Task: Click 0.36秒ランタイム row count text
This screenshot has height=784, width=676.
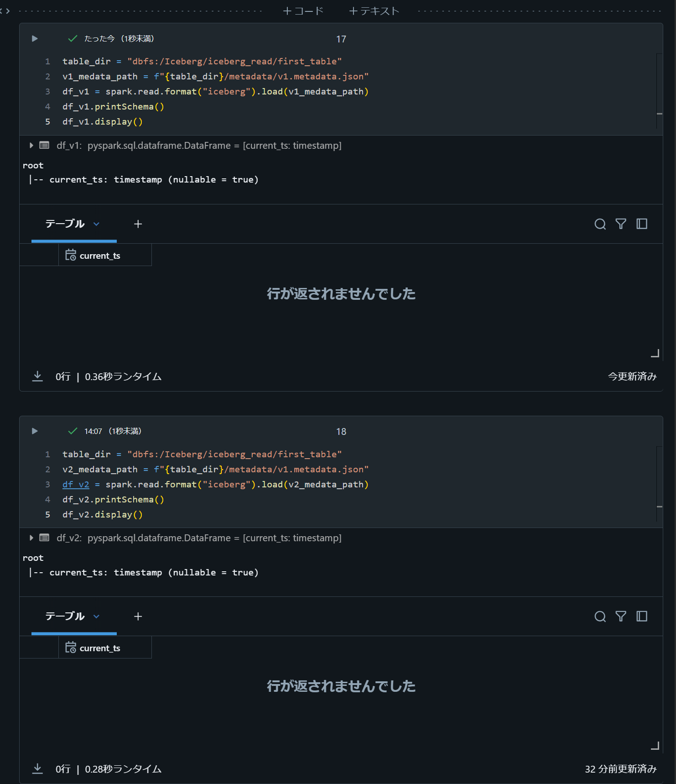Action: [123, 377]
